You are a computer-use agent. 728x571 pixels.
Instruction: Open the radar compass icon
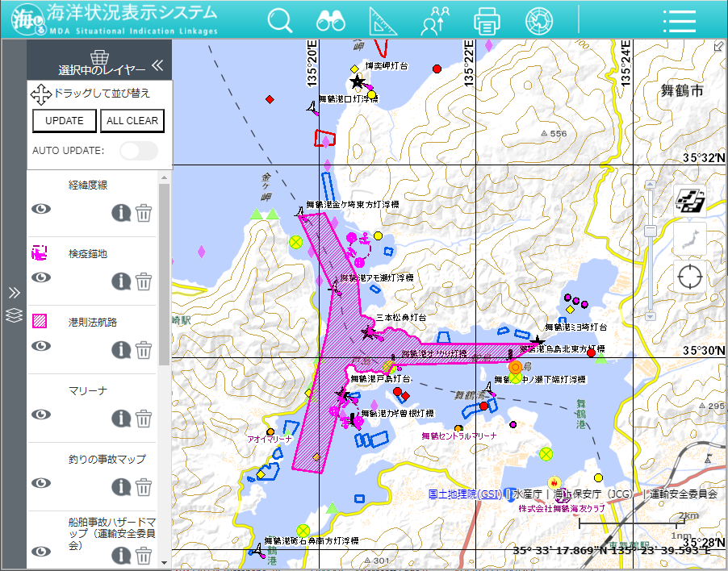tap(539, 20)
